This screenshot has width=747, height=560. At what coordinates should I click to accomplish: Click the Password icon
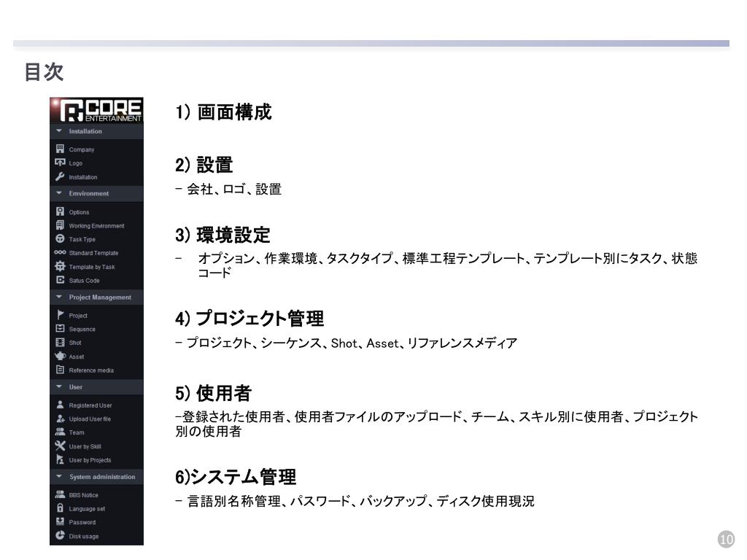60,522
